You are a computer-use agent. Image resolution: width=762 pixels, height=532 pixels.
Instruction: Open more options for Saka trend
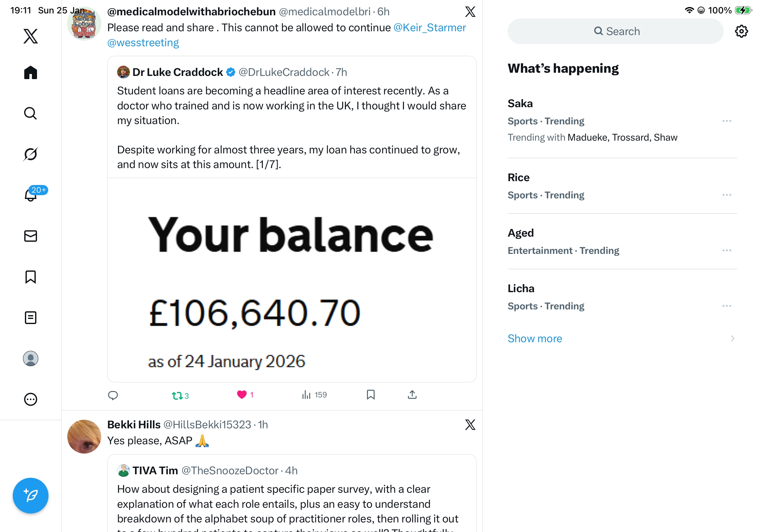click(726, 121)
